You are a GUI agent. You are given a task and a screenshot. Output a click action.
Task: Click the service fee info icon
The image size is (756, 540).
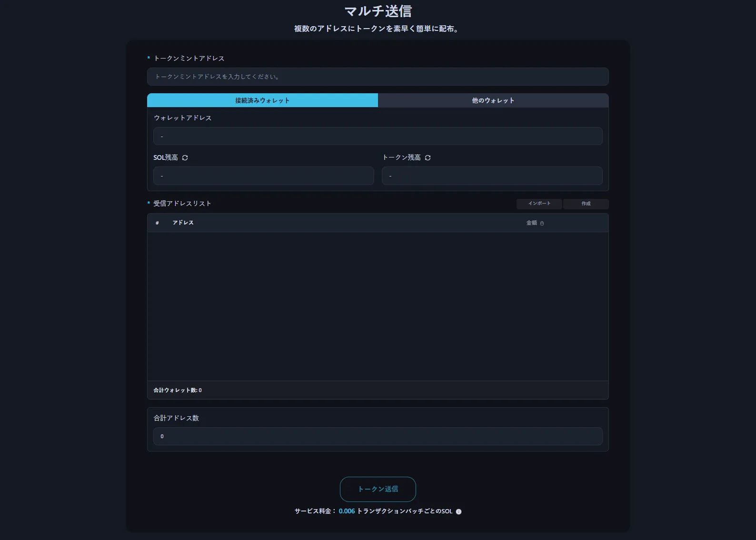[x=458, y=512]
